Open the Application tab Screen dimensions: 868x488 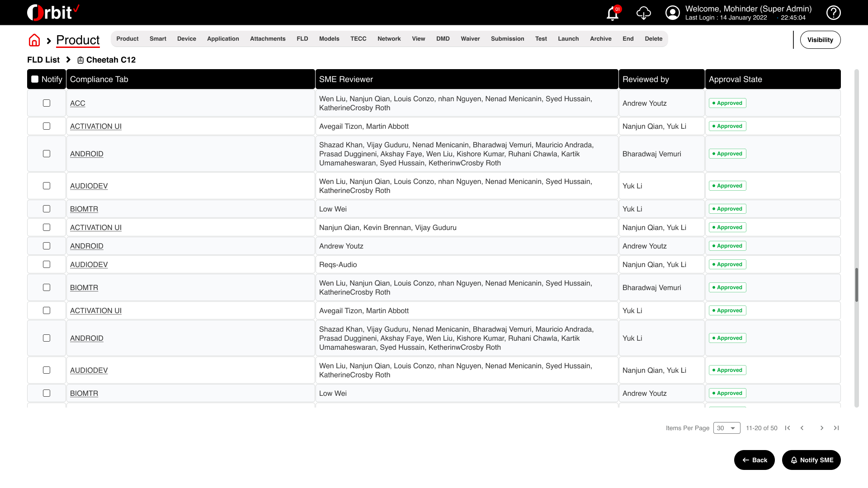(x=223, y=39)
